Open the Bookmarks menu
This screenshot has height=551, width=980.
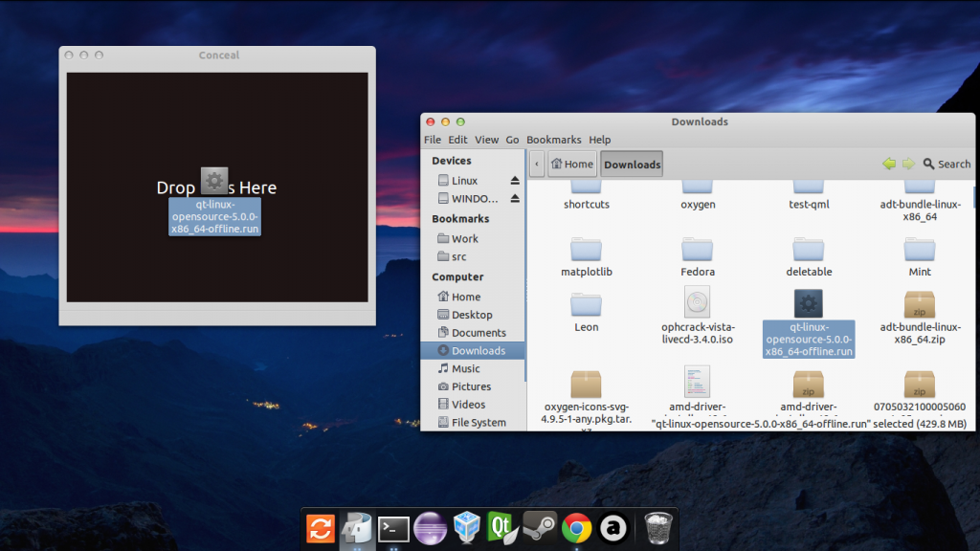[x=553, y=140]
